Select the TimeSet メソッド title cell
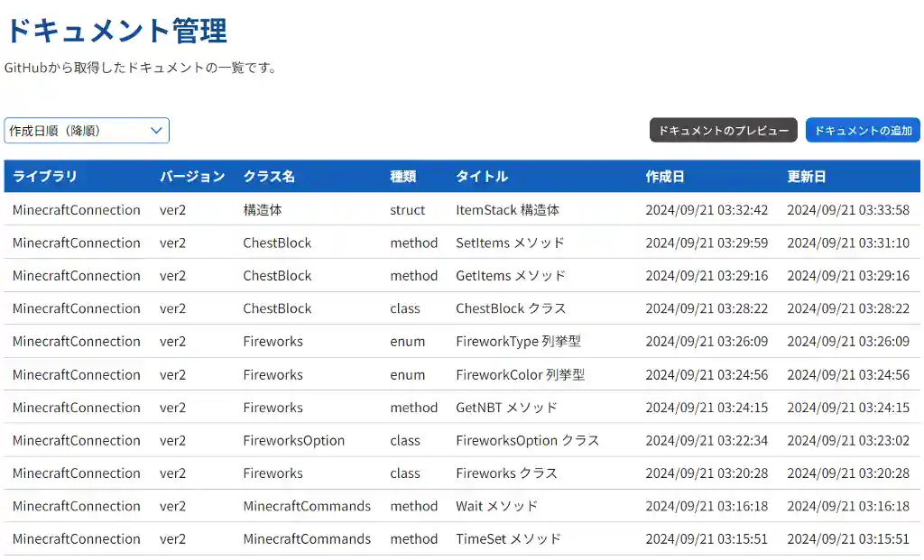Screen dimensions: 924x560 click(x=509, y=538)
